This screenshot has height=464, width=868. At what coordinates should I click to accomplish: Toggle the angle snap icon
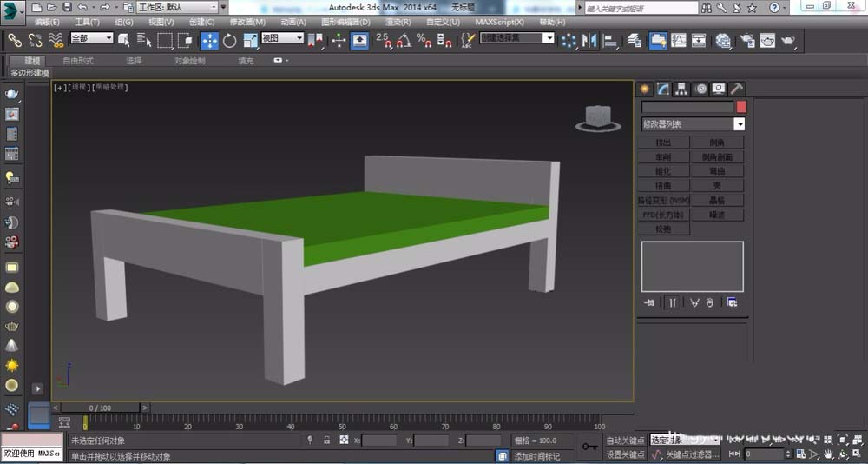click(x=404, y=40)
